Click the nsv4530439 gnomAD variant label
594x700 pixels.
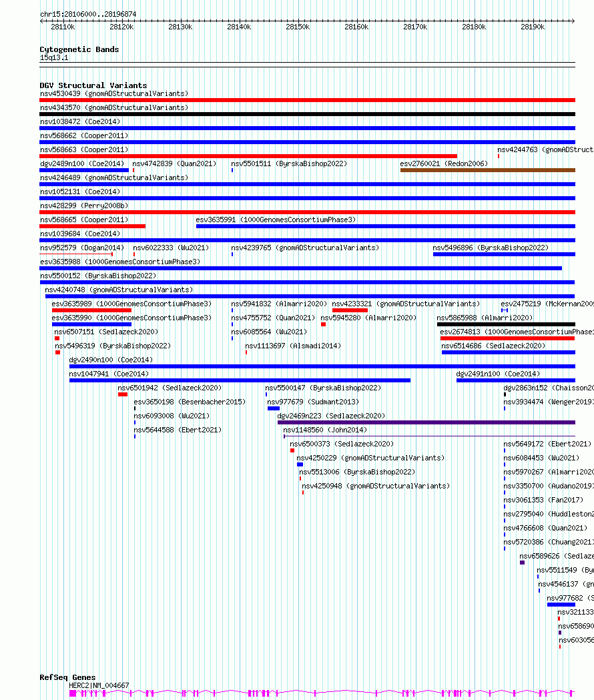click(114, 93)
